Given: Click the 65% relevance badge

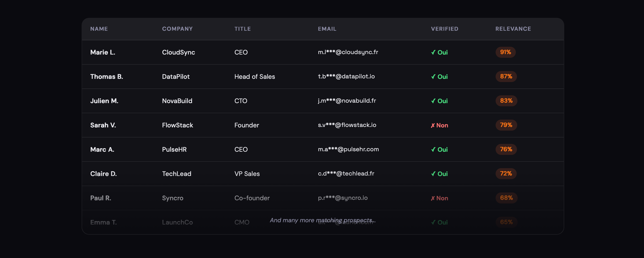Looking at the screenshot, I should (x=506, y=222).
